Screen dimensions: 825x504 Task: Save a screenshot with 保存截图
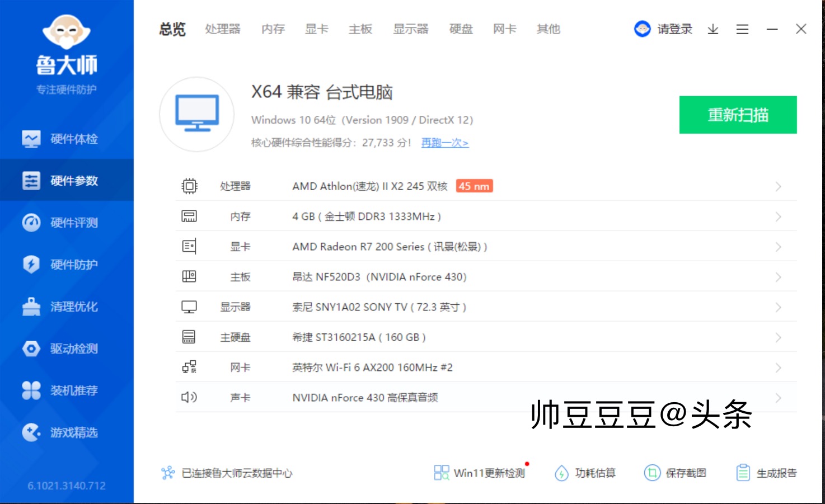(676, 473)
